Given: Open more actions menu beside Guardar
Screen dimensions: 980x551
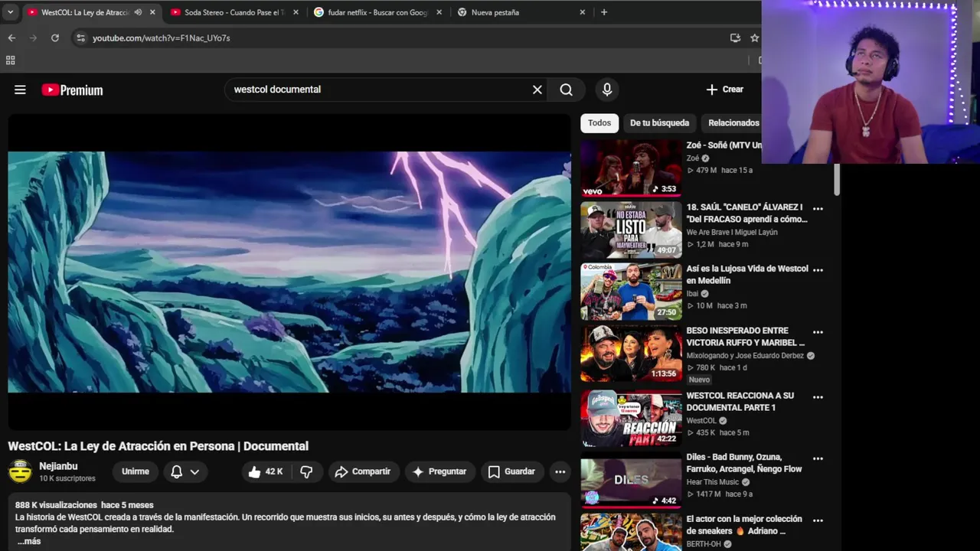Looking at the screenshot, I should 560,471.
